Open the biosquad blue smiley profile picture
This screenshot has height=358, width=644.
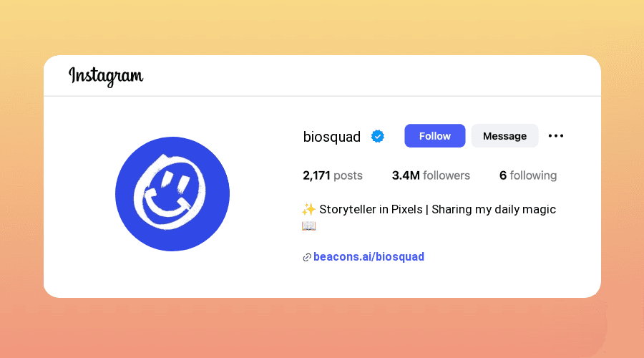coord(172,194)
